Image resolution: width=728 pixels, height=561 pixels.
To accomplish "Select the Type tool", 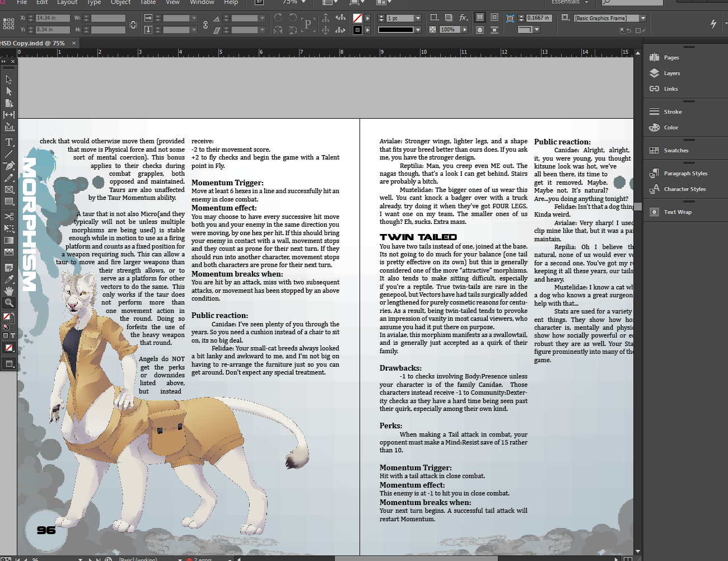I will (x=9, y=142).
